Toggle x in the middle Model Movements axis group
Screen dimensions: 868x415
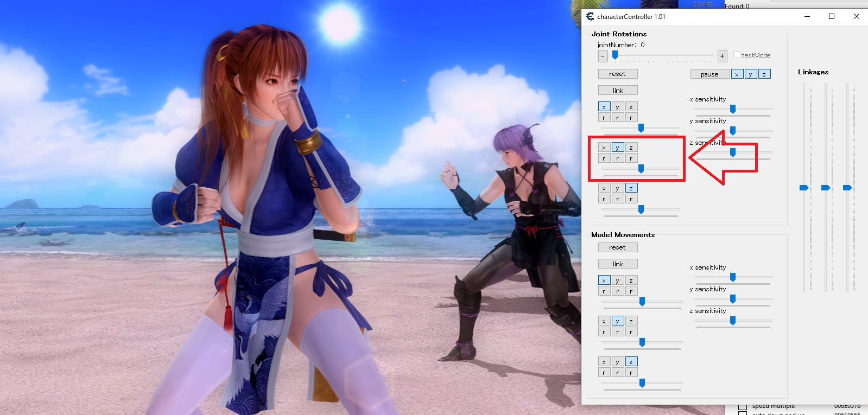(x=604, y=321)
